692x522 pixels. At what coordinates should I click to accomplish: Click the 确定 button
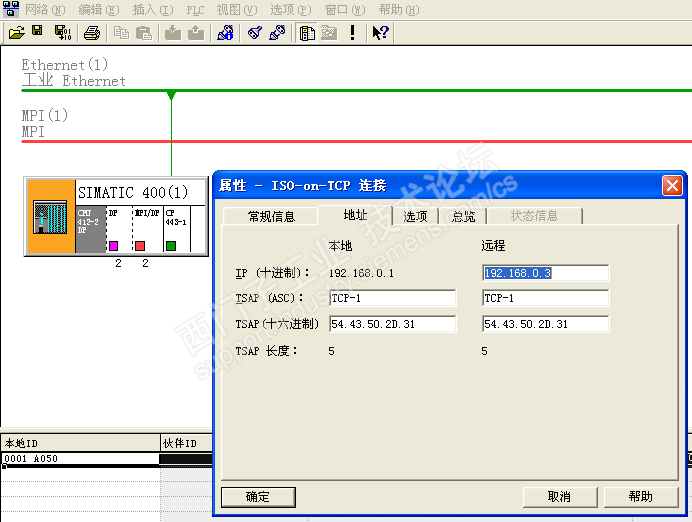pos(258,497)
